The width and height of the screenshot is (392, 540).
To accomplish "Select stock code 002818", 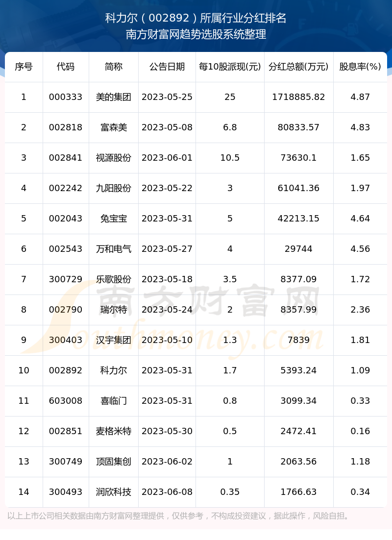I will coord(66,127).
